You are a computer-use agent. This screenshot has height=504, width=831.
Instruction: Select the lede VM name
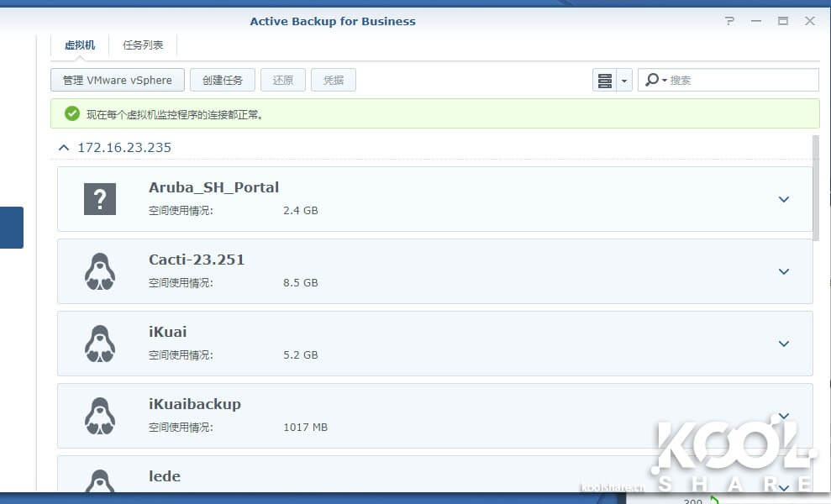pos(165,476)
